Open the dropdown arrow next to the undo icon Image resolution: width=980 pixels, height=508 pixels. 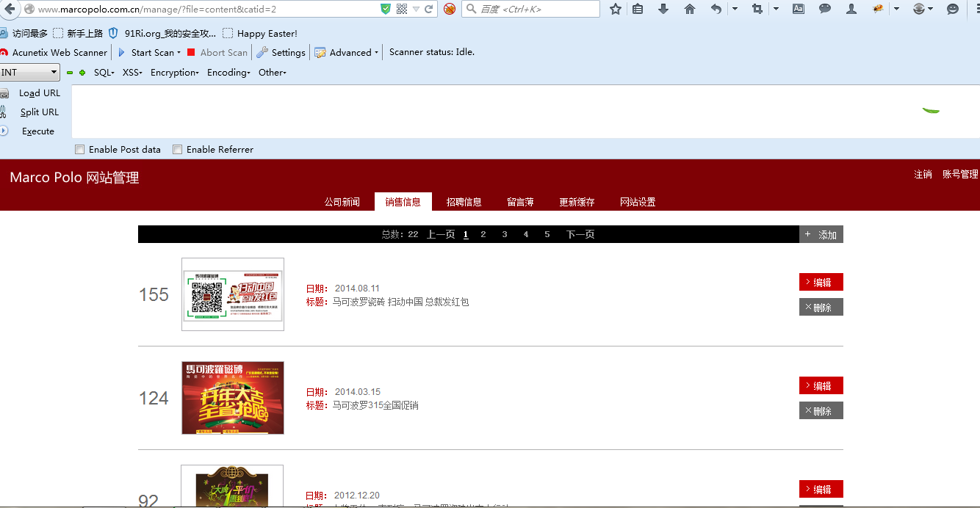735,9
